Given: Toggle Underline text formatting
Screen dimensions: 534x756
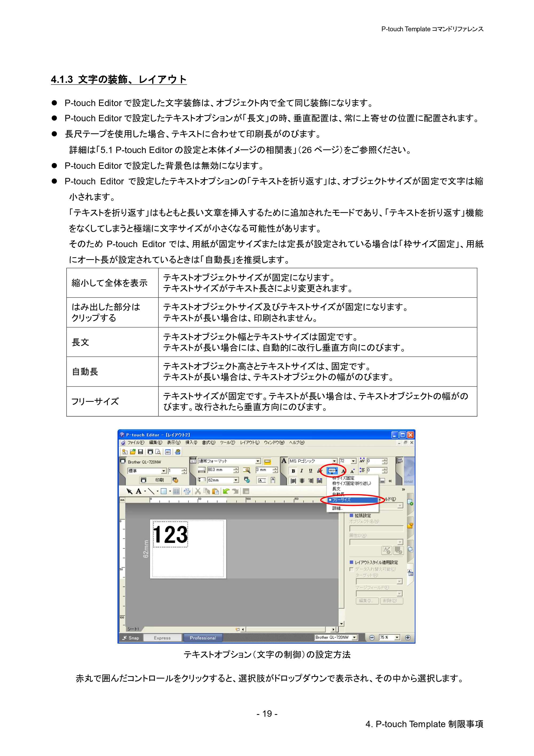Looking at the screenshot, I should coord(311,471).
